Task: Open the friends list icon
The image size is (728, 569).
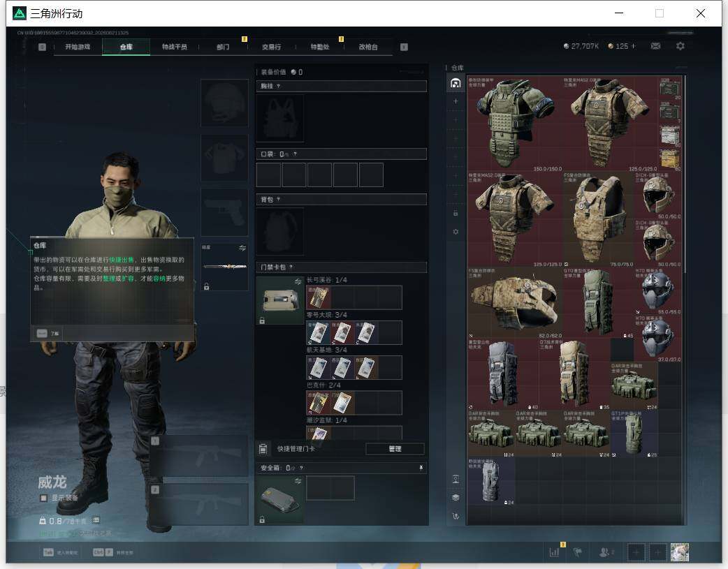Action: click(x=604, y=552)
